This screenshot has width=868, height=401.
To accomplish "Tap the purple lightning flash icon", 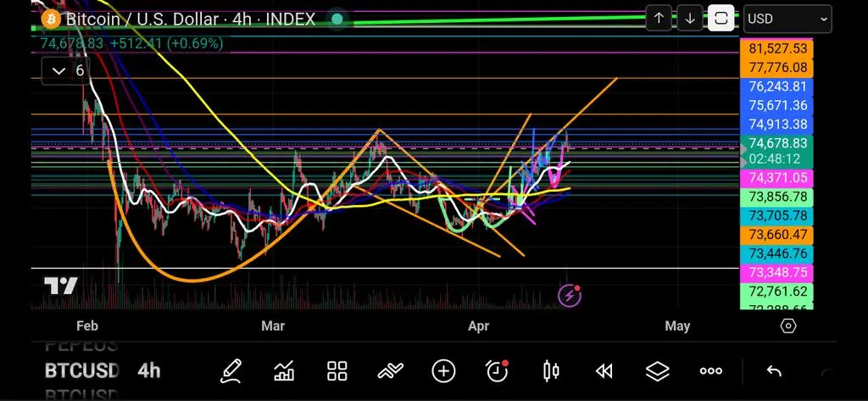I will (x=570, y=296).
